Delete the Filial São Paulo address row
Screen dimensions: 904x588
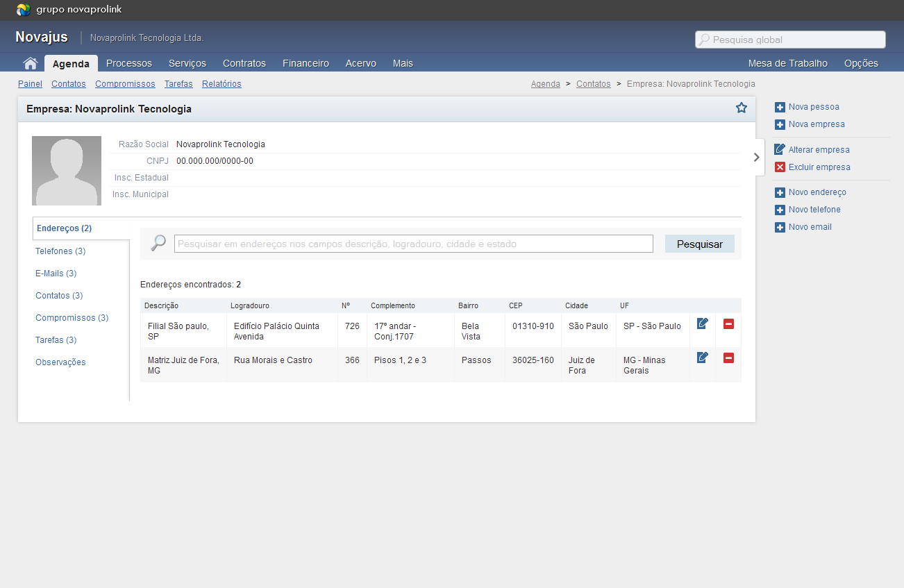[x=728, y=324]
